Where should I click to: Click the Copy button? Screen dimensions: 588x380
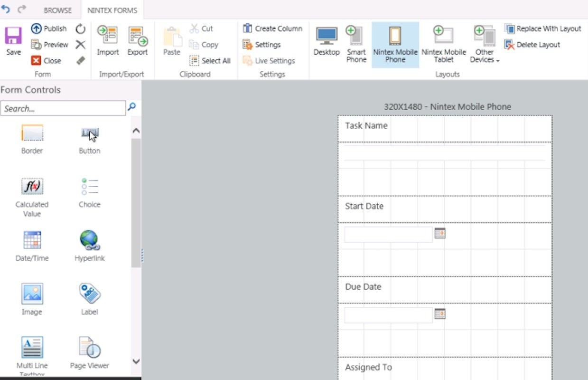point(204,45)
